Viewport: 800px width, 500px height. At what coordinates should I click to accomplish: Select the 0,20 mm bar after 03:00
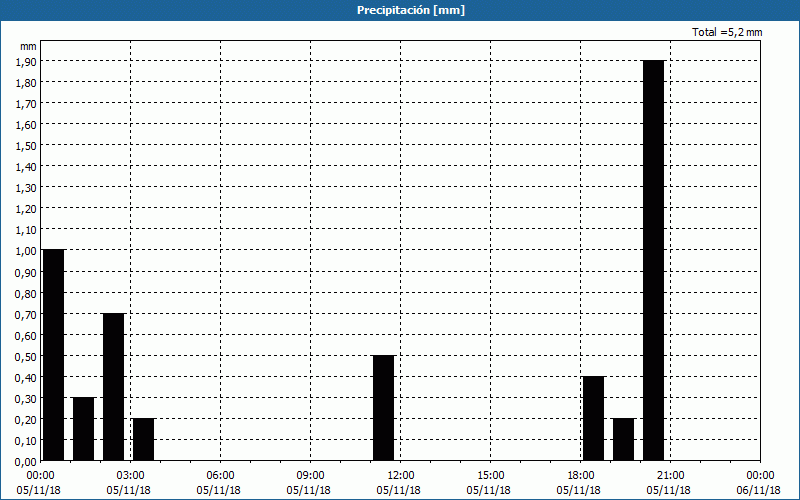pyautogui.click(x=143, y=440)
